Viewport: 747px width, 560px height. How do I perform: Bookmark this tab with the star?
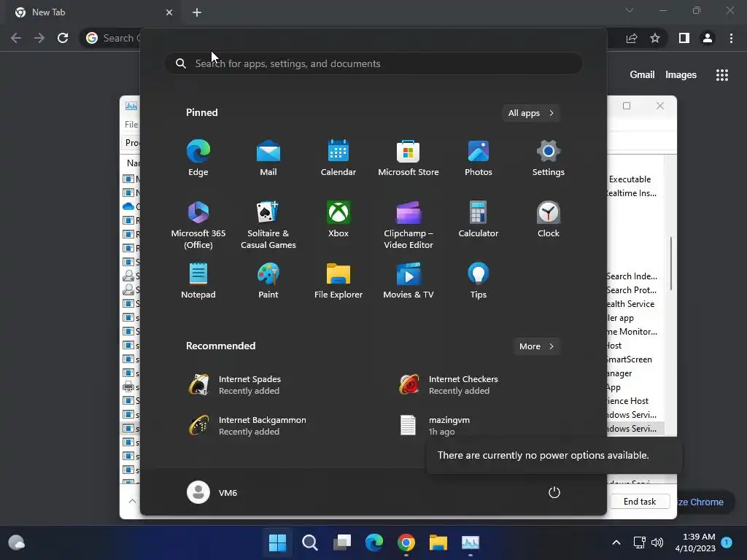(x=655, y=38)
